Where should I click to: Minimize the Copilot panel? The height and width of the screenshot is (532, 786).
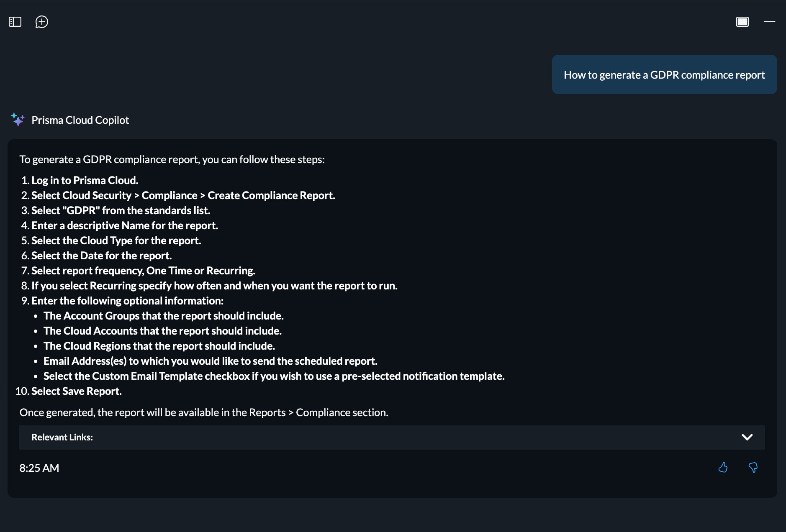[769, 22]
